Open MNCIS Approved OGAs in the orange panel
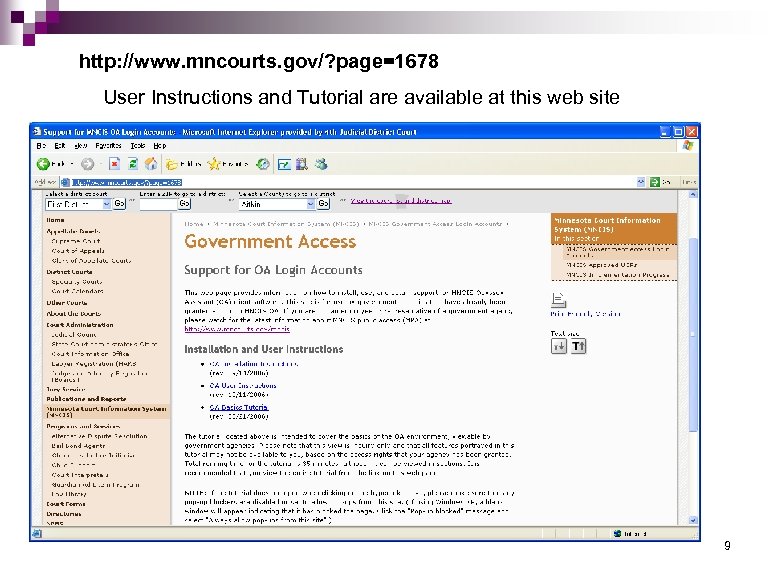778x569 pixels. pyautogui.click(x=602, y=265)
